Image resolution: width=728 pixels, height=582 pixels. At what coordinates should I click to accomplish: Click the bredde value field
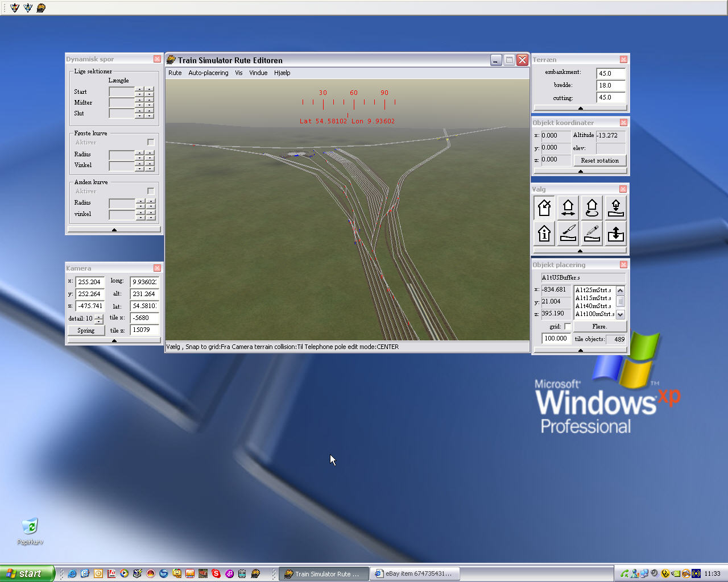click(x=611, y=85)
